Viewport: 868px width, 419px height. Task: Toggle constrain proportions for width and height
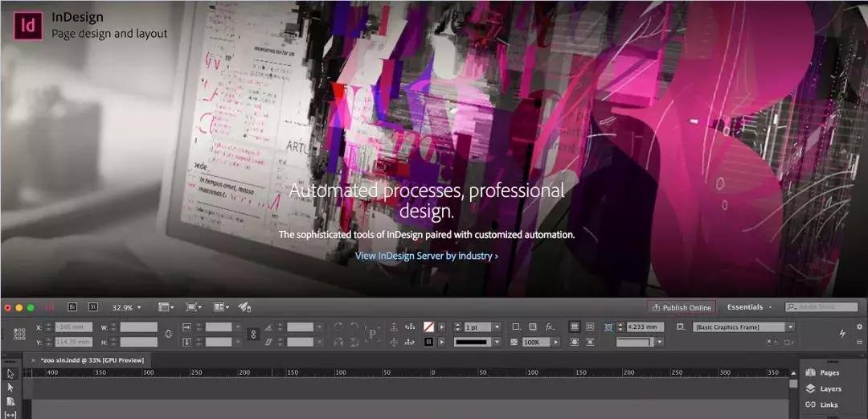[168, 334]
